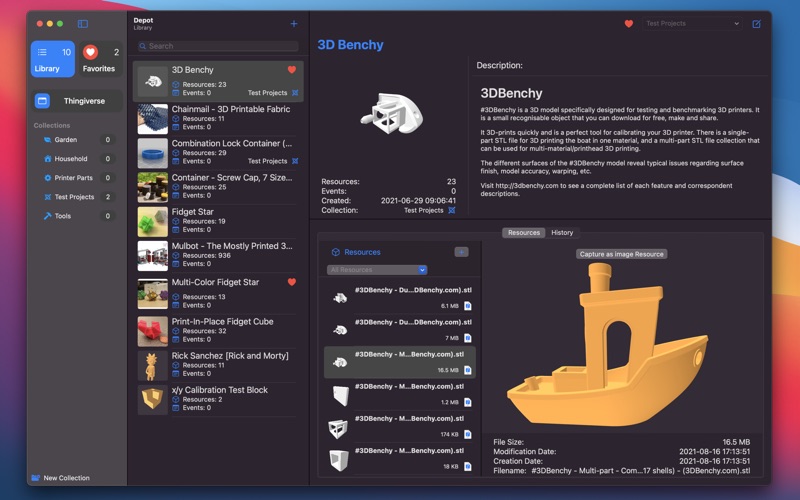Create a New Collection
The width and height of the screenshot is (800, 500).
[x=60, y=478]
